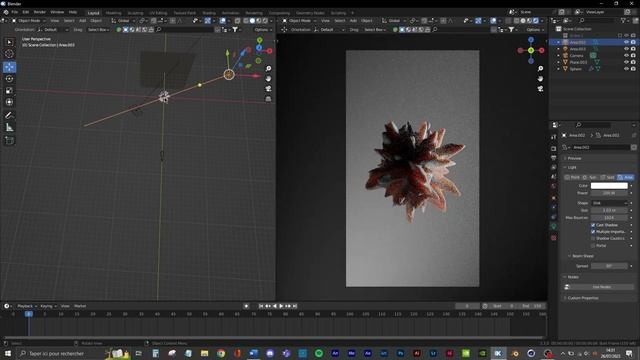640x360 pixels.
Task: Open Output properties tab icon
Action: tap(553, 158)
